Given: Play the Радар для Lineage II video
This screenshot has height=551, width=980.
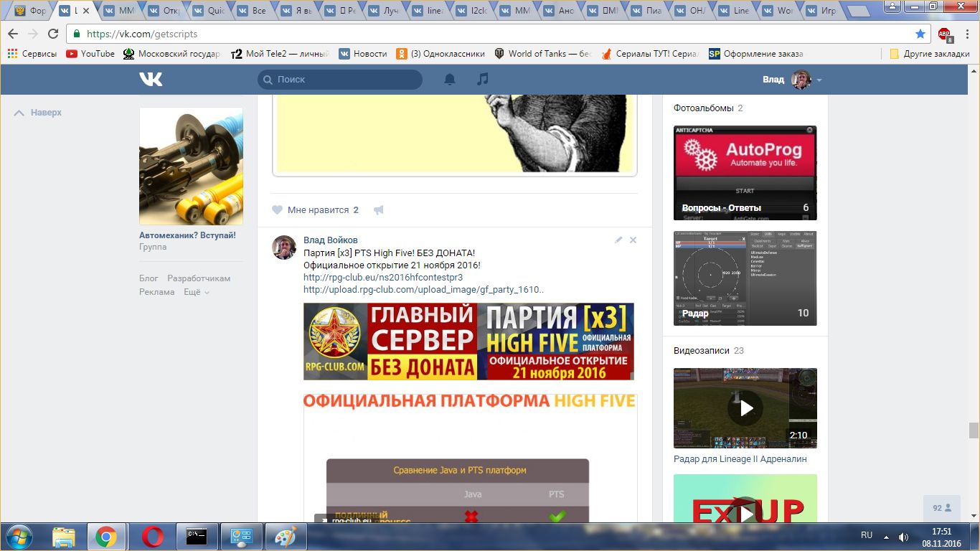Looking at the screenshot, I should point(745,408).
